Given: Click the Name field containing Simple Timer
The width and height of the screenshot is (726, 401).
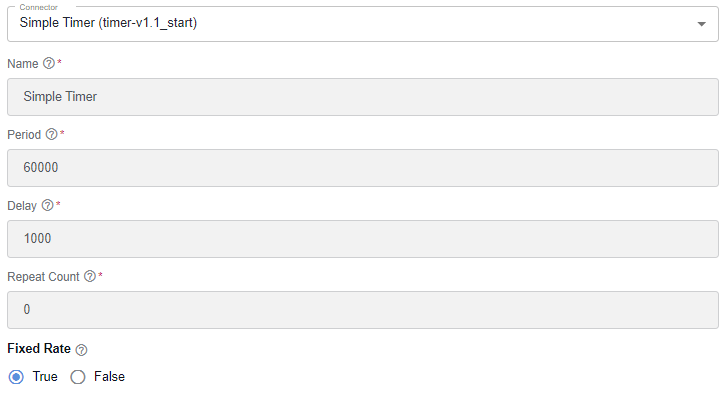Looking at the screenshot, I should coord(363,97).
